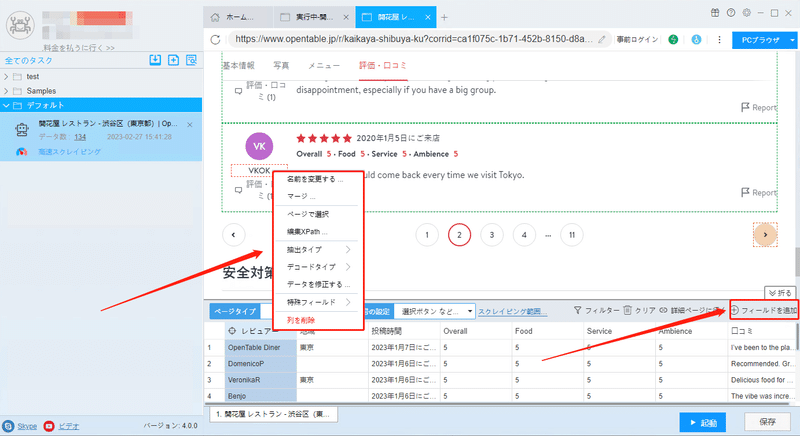Choose 列を削除 in context menu
The height and width of the screenshot is (436, 800).
click(301, 320)
